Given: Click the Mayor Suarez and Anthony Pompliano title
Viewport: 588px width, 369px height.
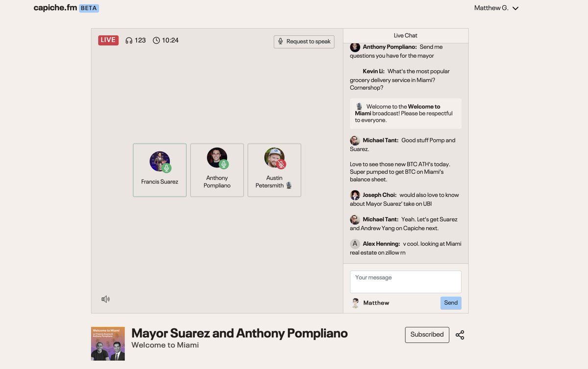Looking at the screenshot, I should pyautogui.click(x=240, y=333).
